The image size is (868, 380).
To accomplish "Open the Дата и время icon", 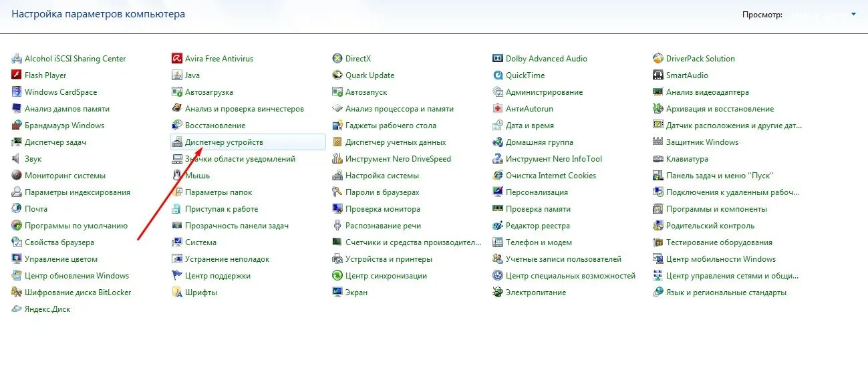I will (x=498, y=126).
